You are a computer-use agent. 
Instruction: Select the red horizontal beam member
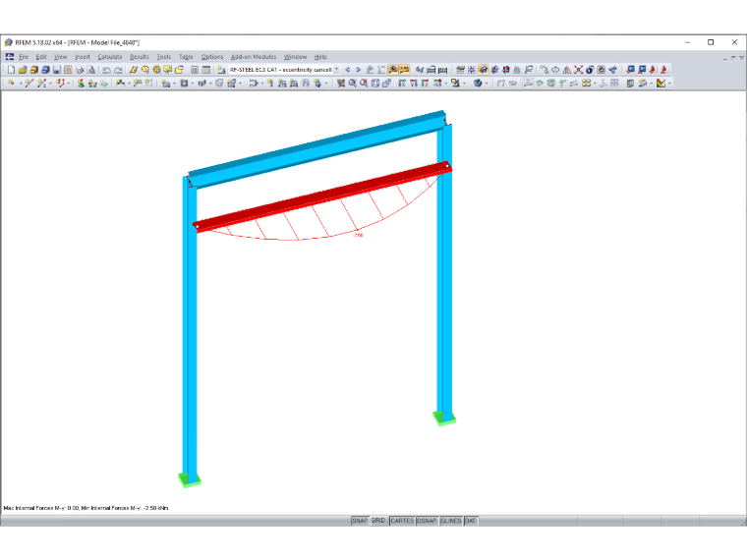tap(322, 196)
